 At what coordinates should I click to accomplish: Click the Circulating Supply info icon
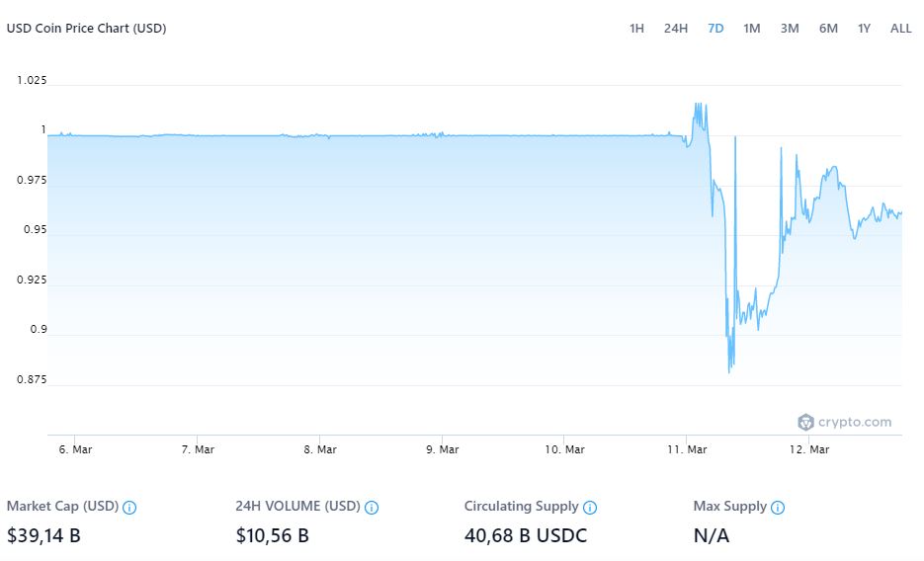(x=590, y=508)
